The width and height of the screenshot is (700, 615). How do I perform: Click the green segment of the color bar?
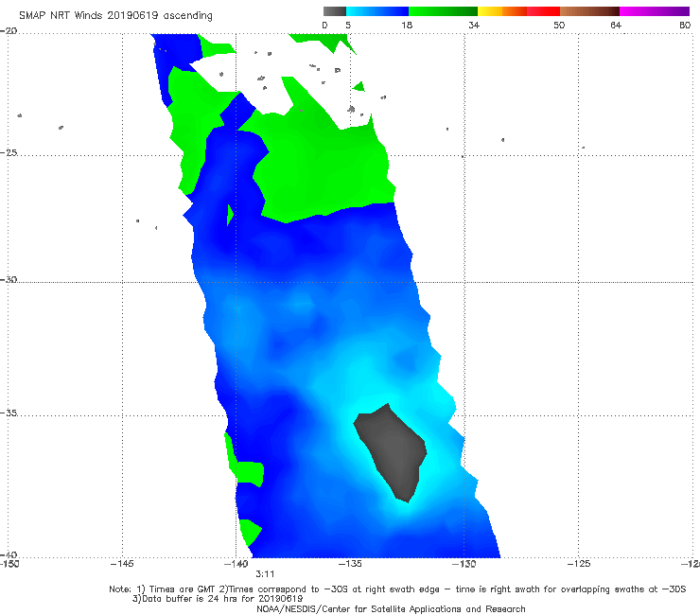443,11
